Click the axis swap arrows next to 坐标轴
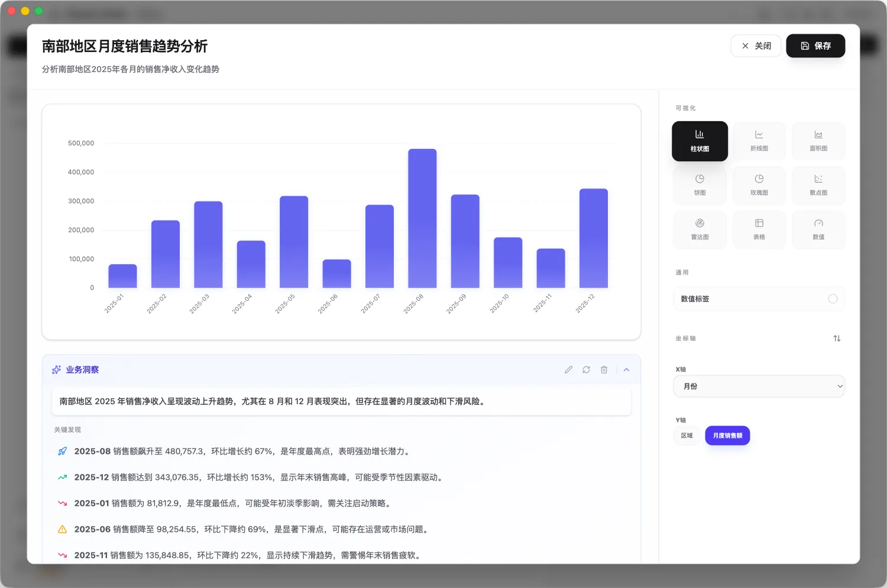The width and height of the screenshot is (887, 588). click(837, 338)
